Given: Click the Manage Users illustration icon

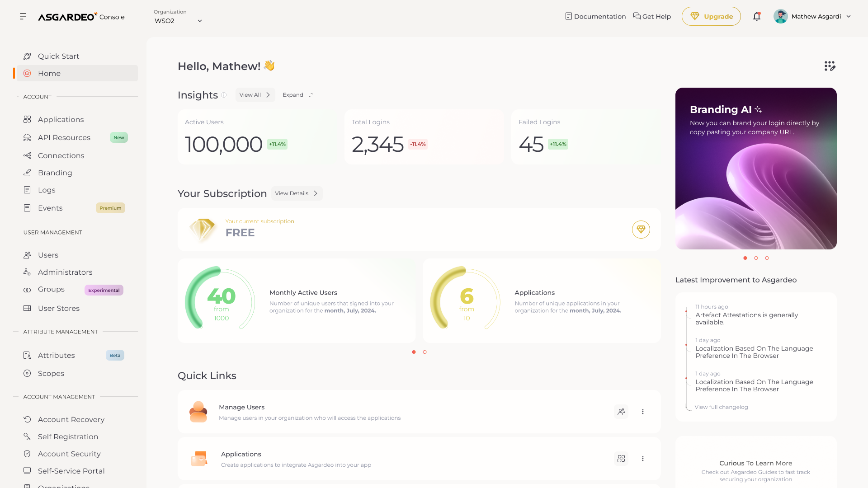Looking at the screenshot, I should click(x=198, y=412).
